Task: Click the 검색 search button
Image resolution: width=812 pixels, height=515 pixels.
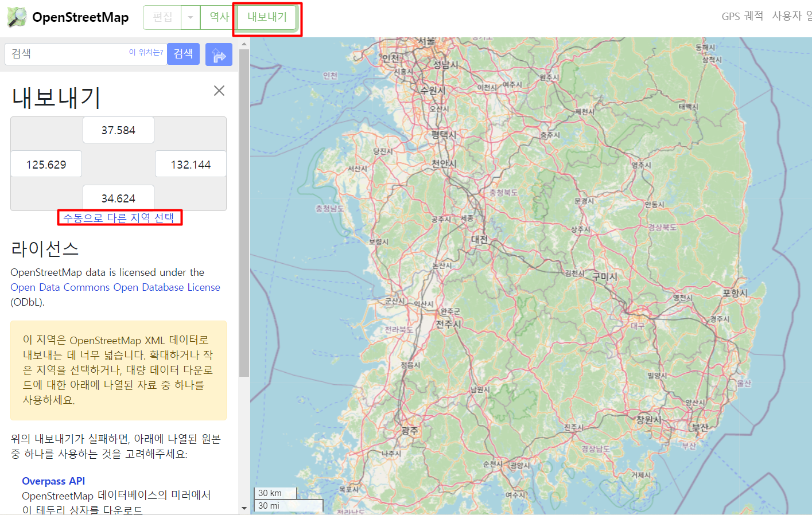Action: (183, 53)
